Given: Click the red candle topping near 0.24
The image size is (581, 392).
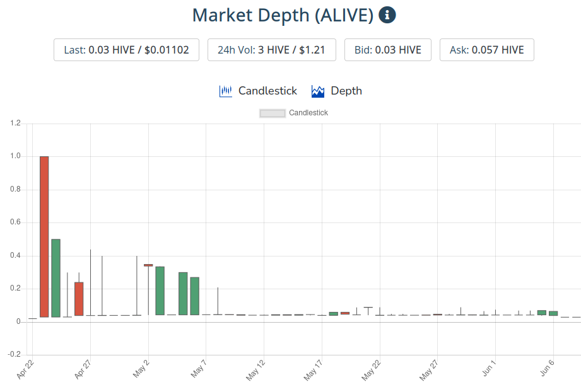Looking at the screenshot, I should point(79,299).
